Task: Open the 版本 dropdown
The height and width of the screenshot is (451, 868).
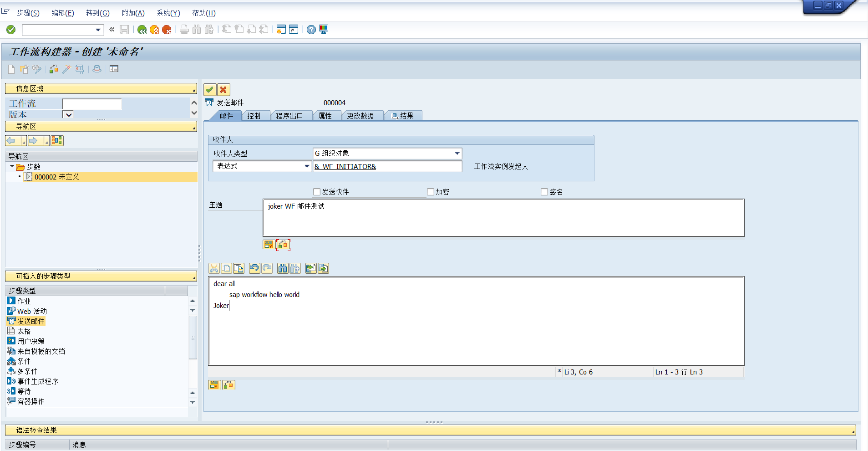Action: pyautogui.click(x=68, y=114)
